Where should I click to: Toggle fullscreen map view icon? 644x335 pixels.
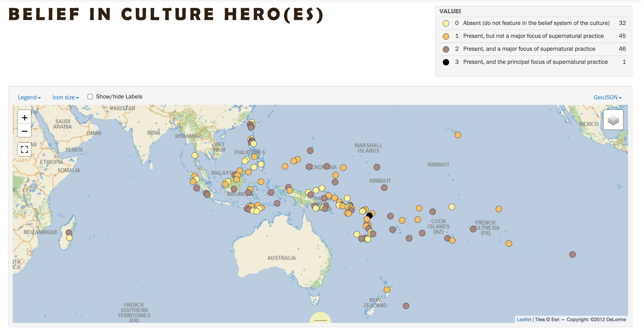tap(24, 149)
